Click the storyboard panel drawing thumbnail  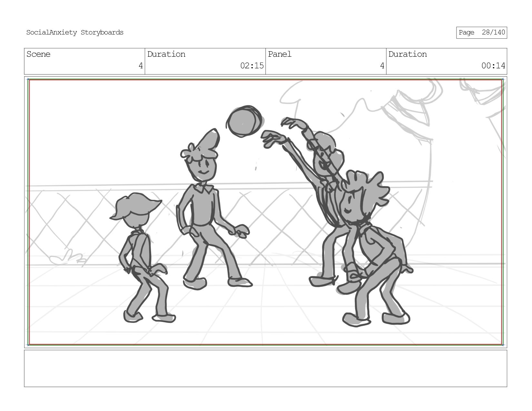tap(265, 212)
